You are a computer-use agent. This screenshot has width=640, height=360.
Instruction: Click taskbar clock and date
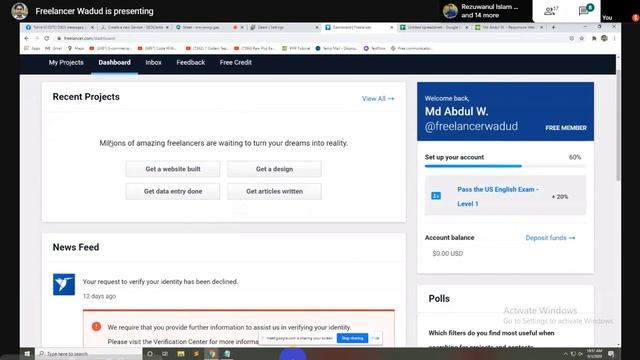pos(594,354)
